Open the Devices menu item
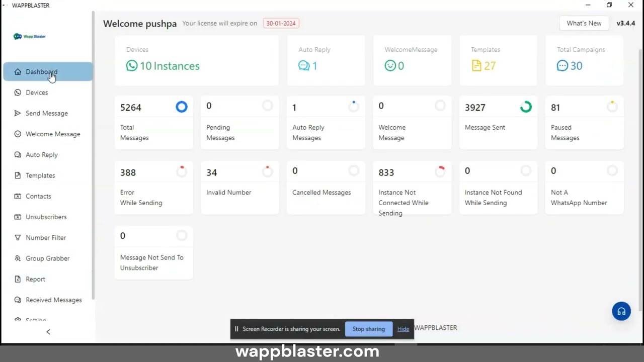This screenshot has height=362, width=644. (x=48, y=93)
